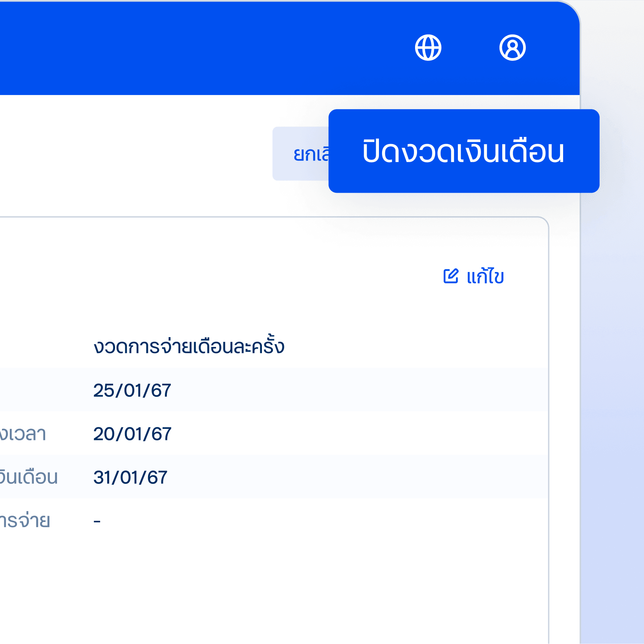Click the partially hidden ยกเลิก button
This screenshot has height=644, width=644.
point(302,154)
